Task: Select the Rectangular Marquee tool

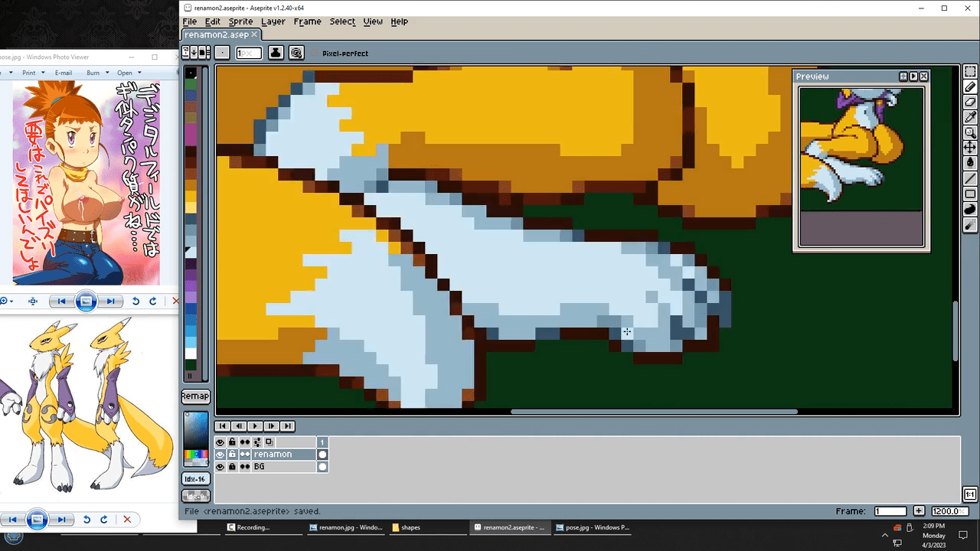Action: click(970, 72)
